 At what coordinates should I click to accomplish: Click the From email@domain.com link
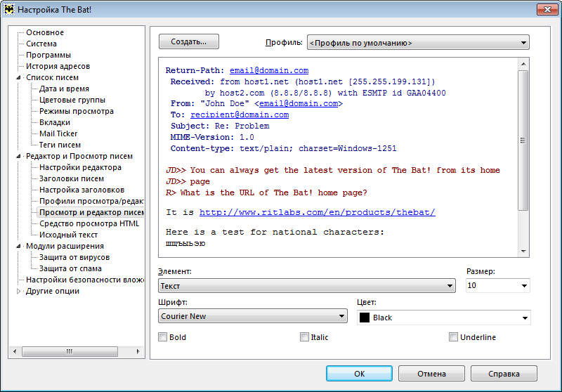click(299, 103)
